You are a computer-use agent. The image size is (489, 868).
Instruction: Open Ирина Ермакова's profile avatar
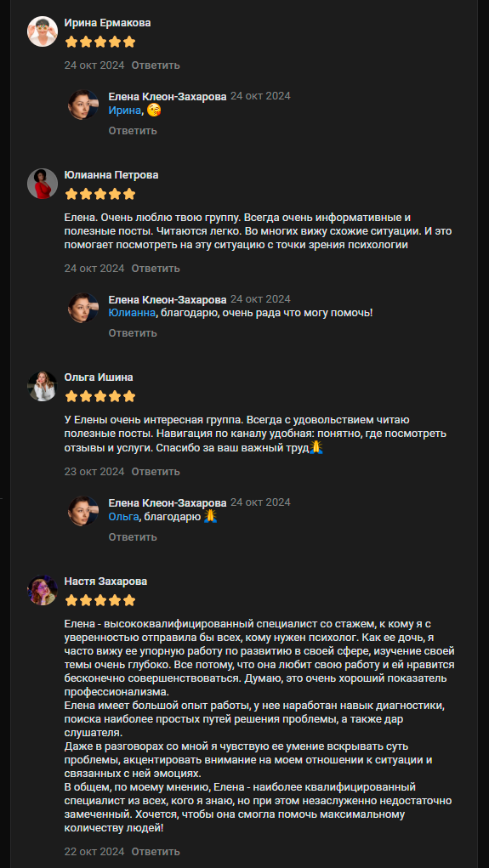click(43, 31)
